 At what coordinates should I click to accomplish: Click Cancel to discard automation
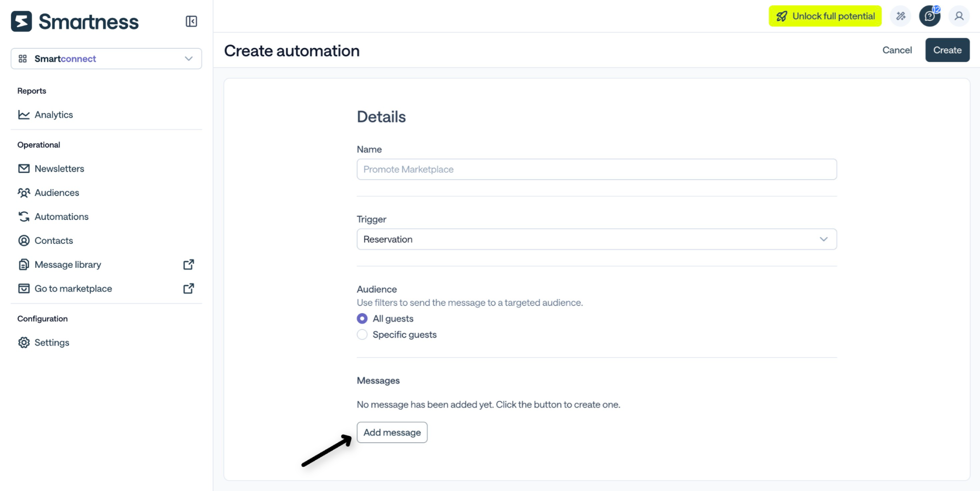(897, 50)
